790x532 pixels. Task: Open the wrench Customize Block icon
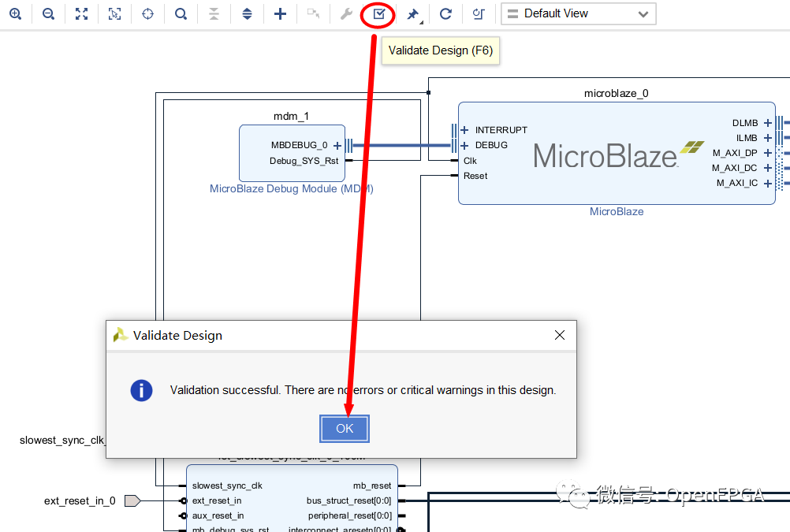point(346,13)
